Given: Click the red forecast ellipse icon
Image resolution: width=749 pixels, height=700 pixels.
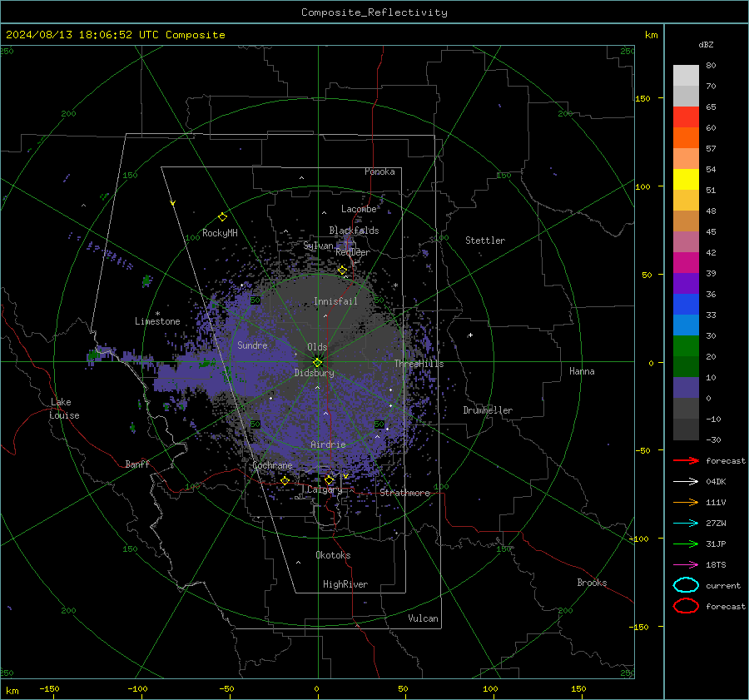Looking at the screenshot, I should pos(686,606).
